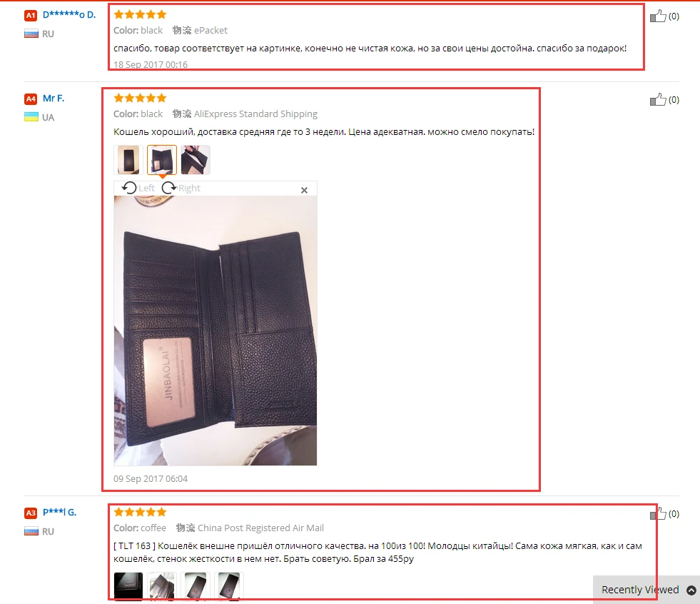Open the third thumbnail in Mr F.'s review
The image size is (700, 604).
coord(196,159)
